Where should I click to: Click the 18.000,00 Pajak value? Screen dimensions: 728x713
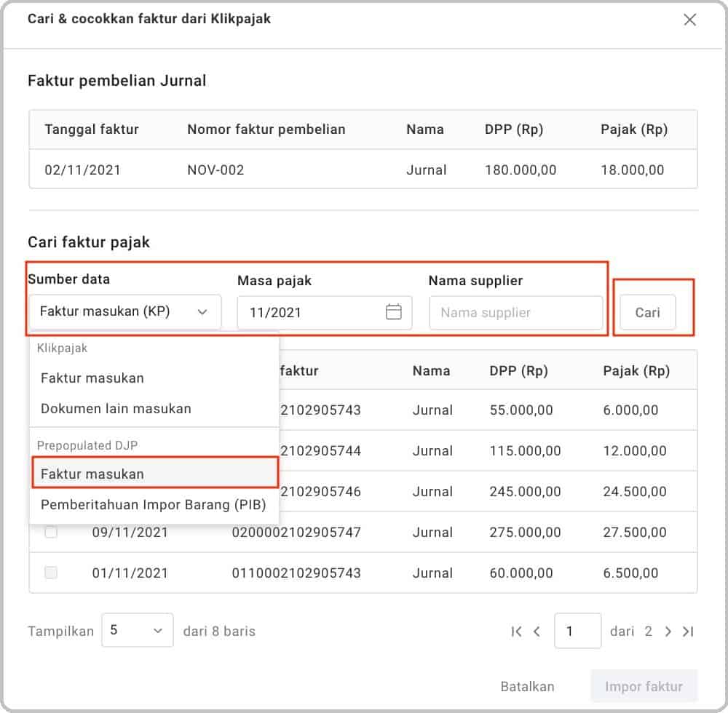[x=633, y=170]
